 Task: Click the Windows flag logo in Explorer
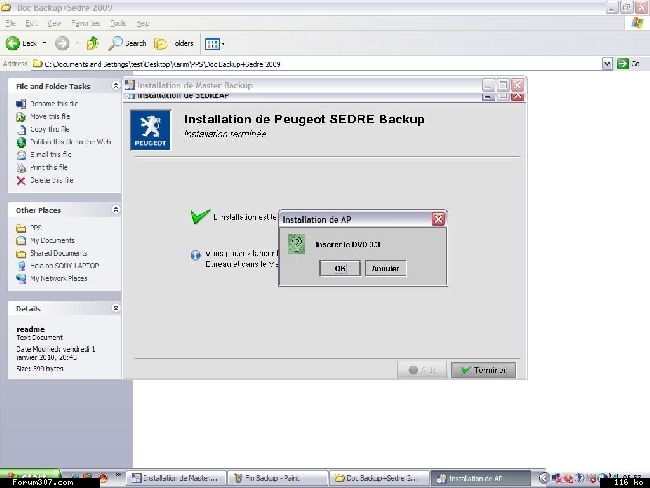(637, 23)
